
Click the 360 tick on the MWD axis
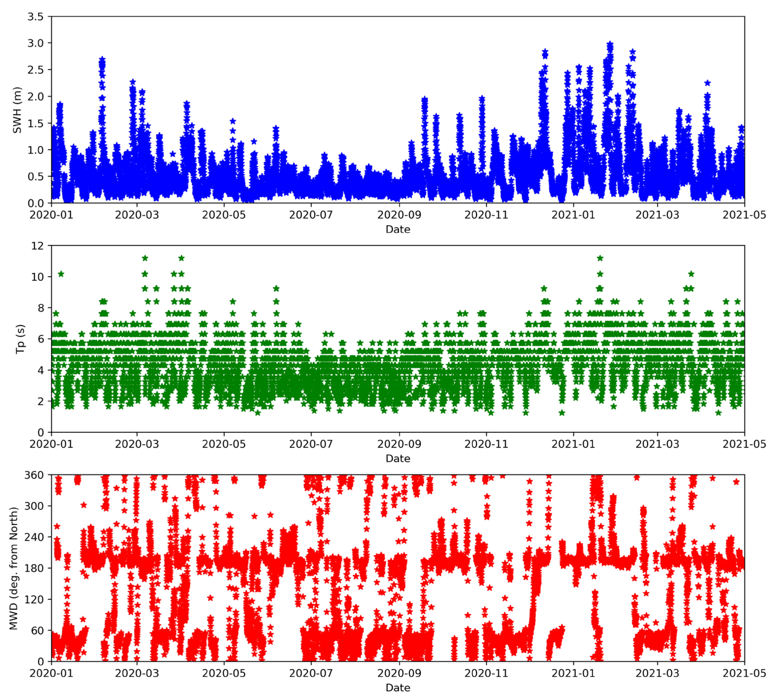tap(34, 475)
